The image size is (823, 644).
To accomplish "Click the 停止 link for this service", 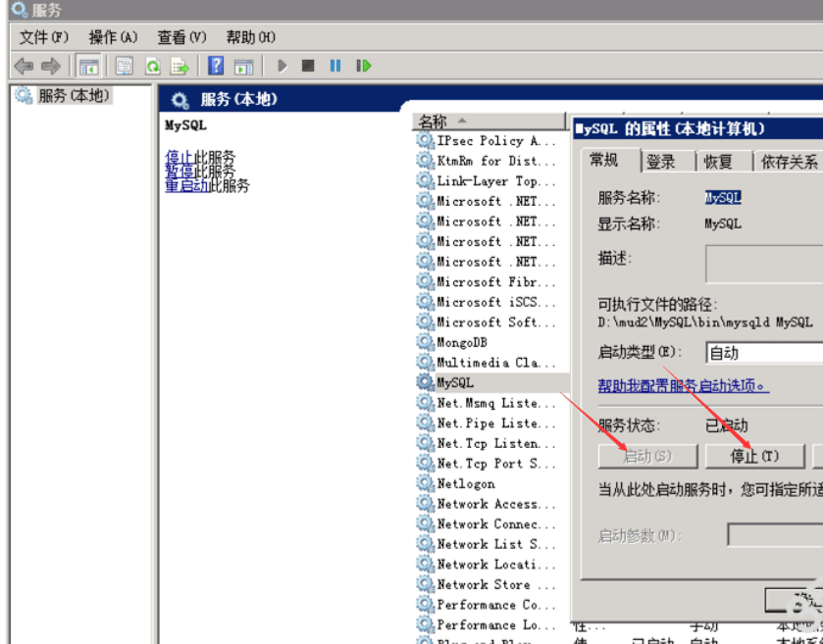I will [180, 158].
